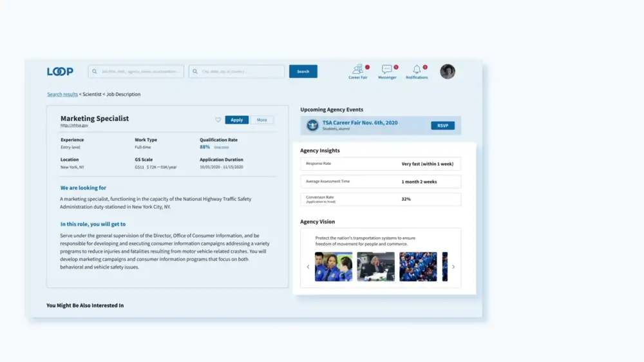Click the TSA agency seal icon

point(312,126)
